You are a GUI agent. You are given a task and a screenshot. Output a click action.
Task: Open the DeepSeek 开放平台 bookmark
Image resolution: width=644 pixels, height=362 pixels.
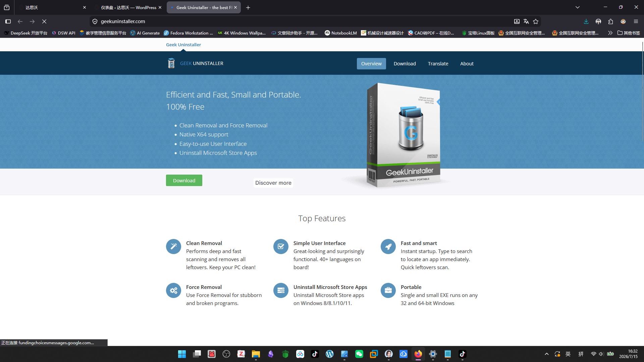[26, 33]
